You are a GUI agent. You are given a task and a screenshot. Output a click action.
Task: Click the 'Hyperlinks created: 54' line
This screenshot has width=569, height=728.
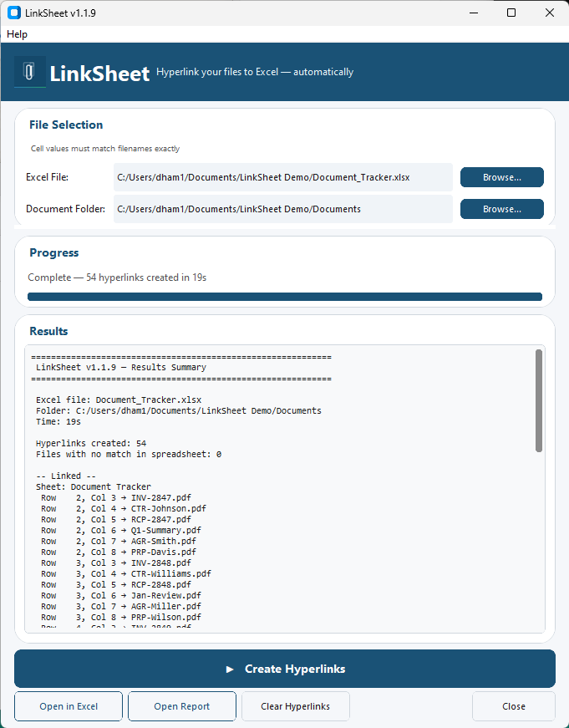point(91,443)
